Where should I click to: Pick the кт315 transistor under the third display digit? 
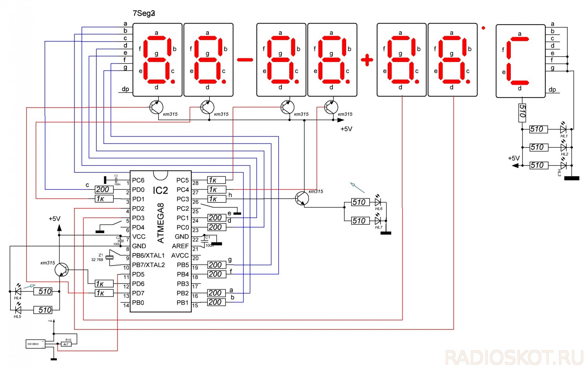(287, 107)
